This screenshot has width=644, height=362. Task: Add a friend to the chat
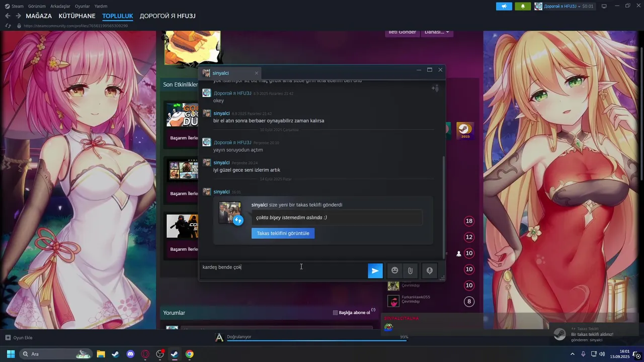pos(435,88)
